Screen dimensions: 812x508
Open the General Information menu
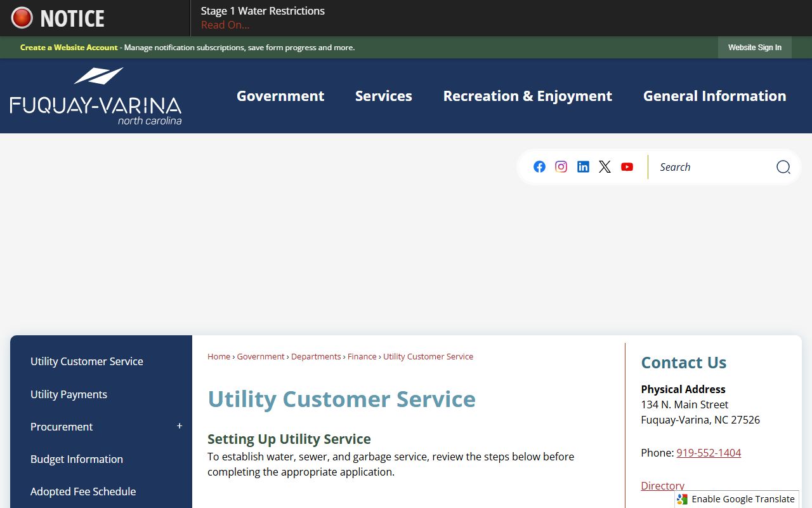tap(715, 96)
